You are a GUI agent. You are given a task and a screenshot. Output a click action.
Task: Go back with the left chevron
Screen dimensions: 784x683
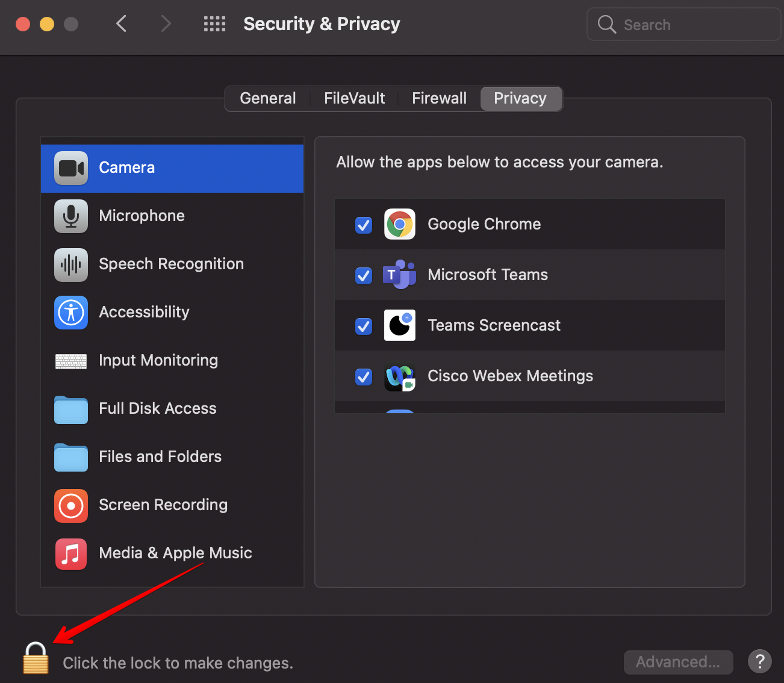122,24
